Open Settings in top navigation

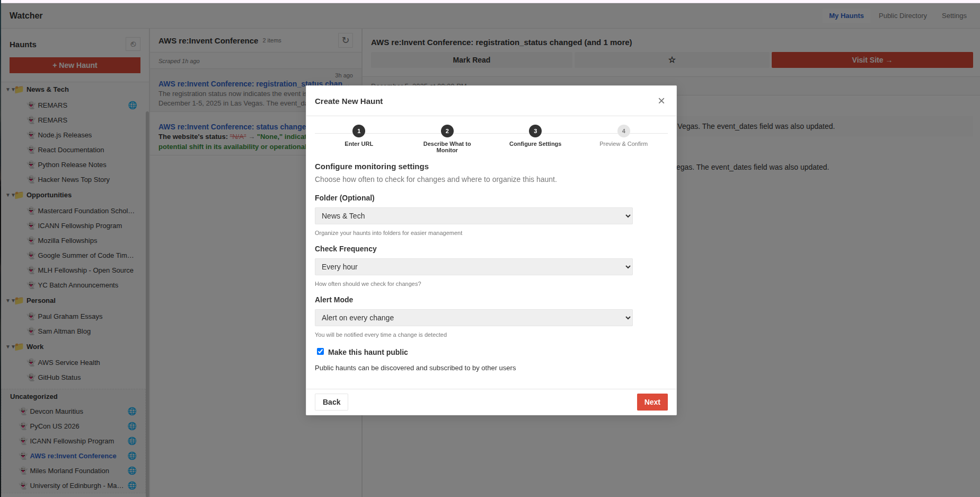954,15
